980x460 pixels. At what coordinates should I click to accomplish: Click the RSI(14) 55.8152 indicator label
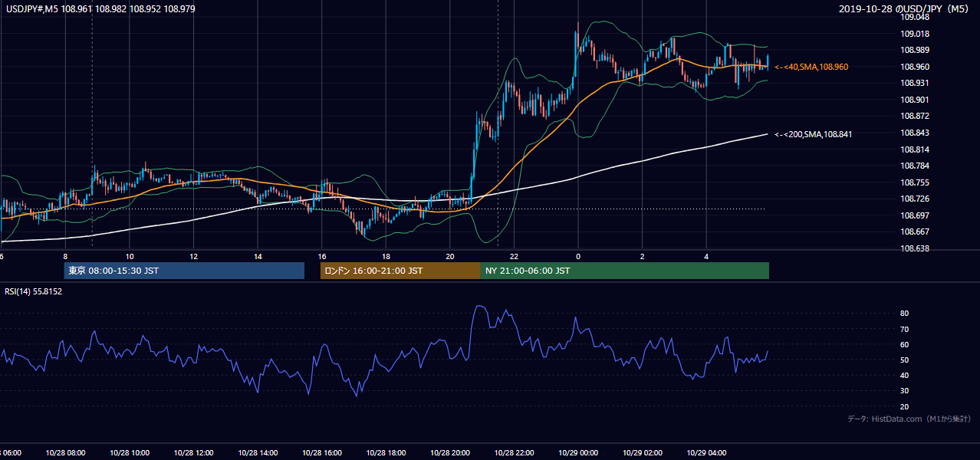point(33,291)
